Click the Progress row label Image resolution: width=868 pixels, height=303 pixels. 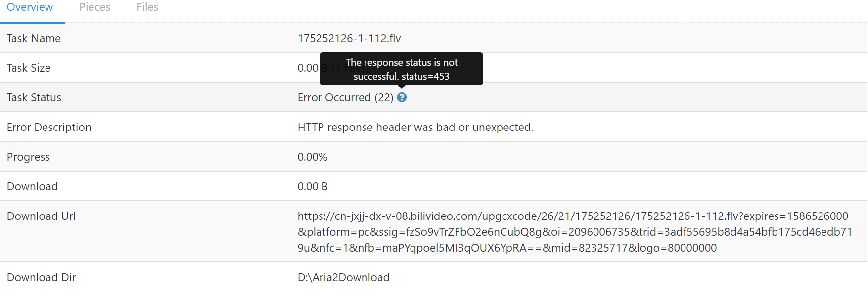pos(28,157)
